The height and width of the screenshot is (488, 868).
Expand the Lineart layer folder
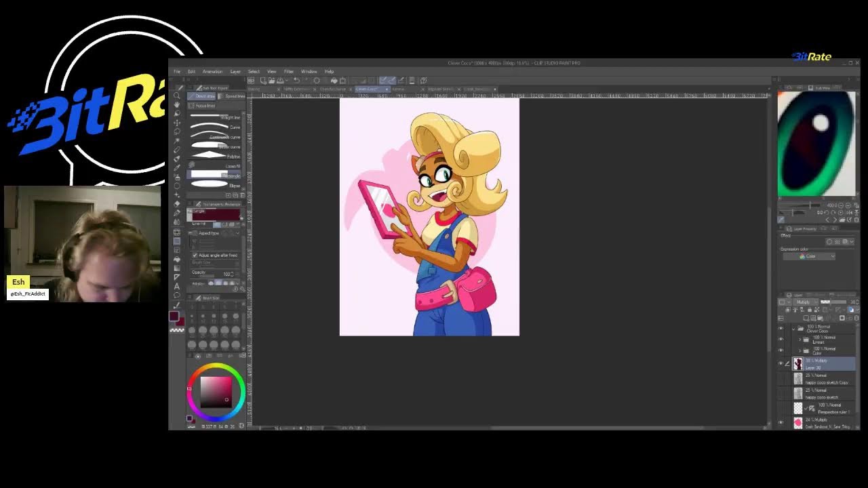pyautogui.click(x=800, y=339)
